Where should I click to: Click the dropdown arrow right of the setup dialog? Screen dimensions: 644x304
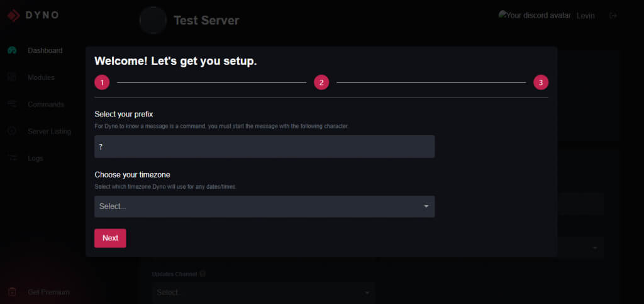pos(595,248)
